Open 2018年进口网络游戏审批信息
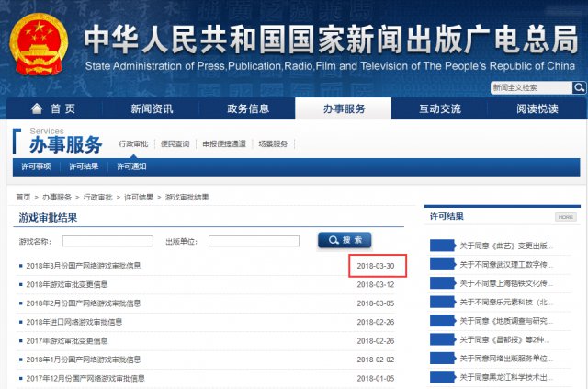The height and width of the screenshot is (389, 588). [x=73, y=322]
